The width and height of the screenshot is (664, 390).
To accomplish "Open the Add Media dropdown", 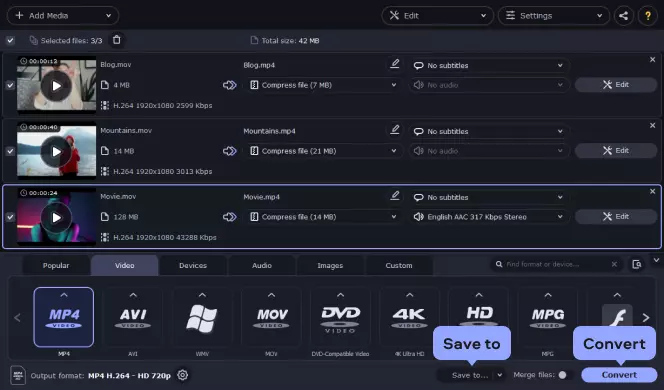I will coord(63,16).
